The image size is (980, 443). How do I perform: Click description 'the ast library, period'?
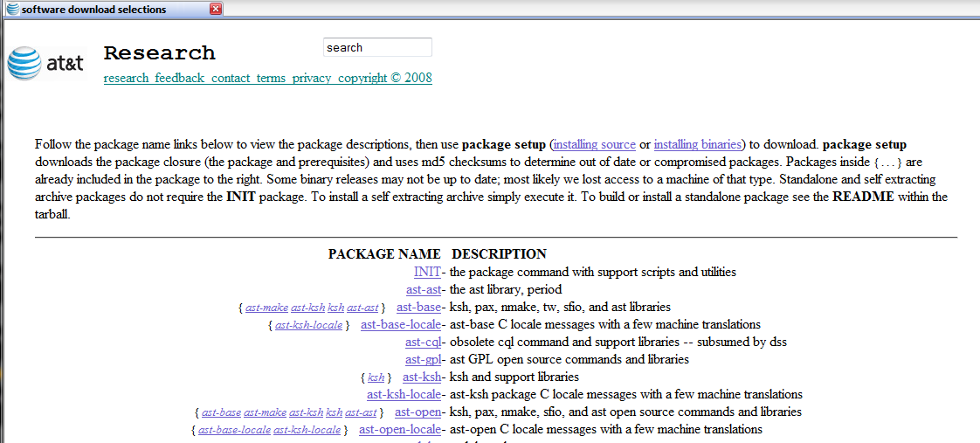point(506,290)
